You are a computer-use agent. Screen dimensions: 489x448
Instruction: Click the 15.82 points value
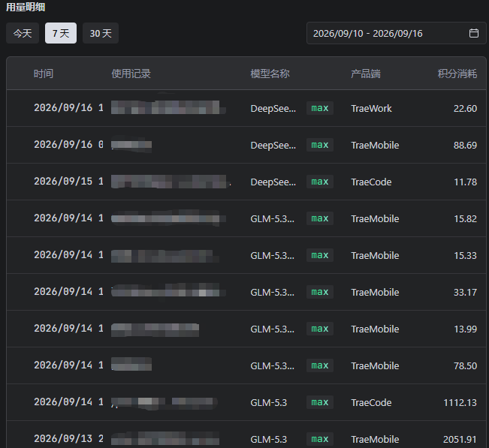pos(465,218)
